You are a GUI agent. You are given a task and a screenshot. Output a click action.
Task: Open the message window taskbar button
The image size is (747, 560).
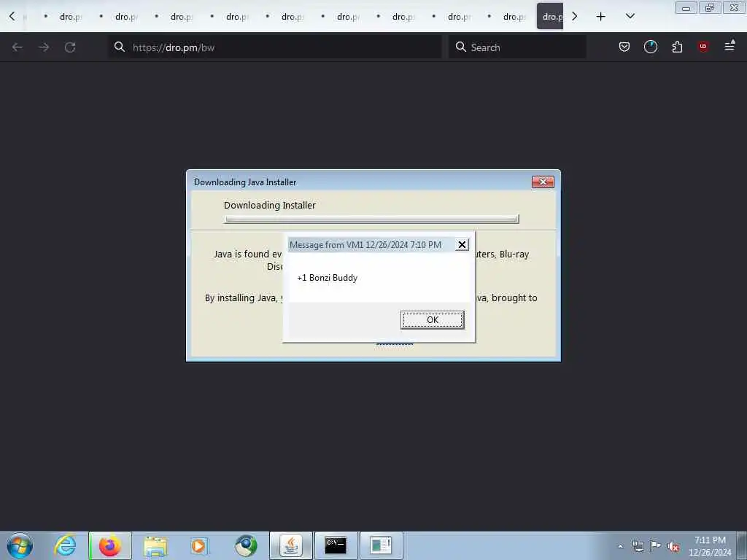(381, 545)
